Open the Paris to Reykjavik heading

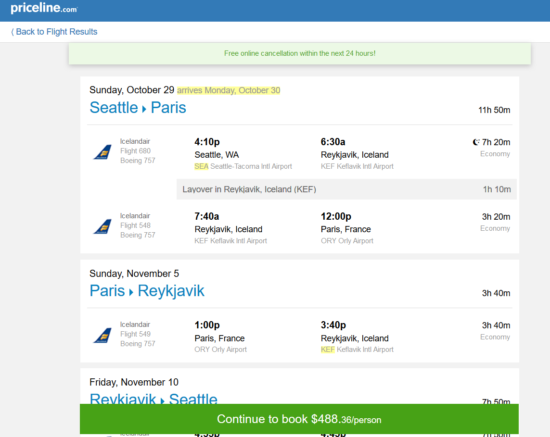coord(147,290)
